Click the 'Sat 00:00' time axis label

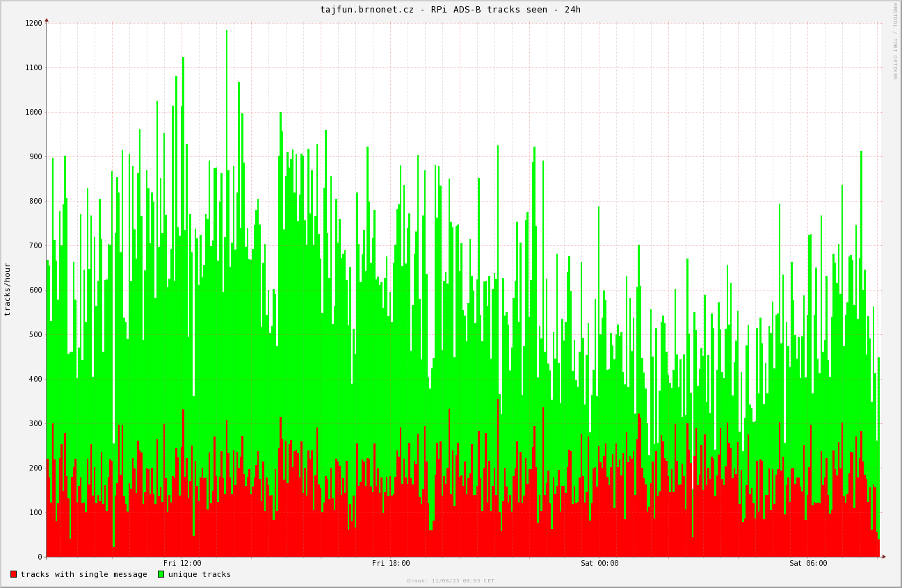599,564
